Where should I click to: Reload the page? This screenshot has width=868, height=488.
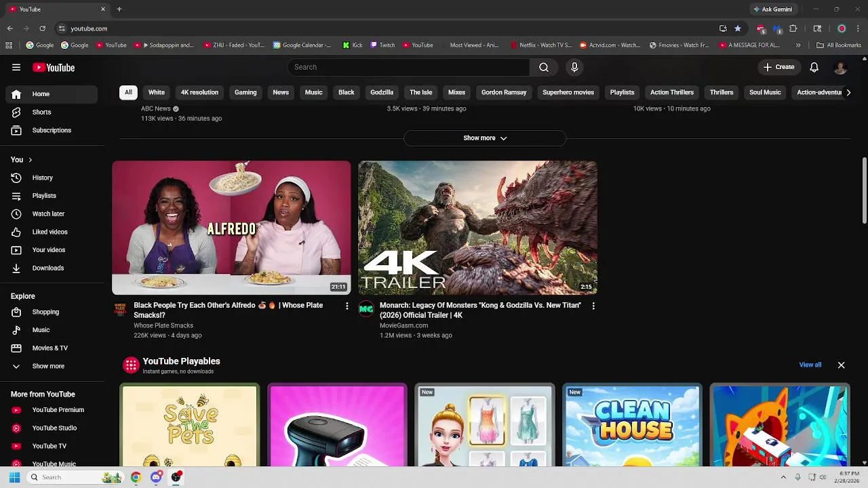[42, 28]
